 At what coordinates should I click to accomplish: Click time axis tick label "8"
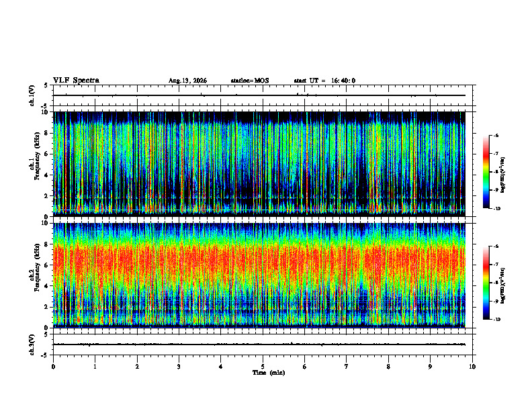coord(388,367)
